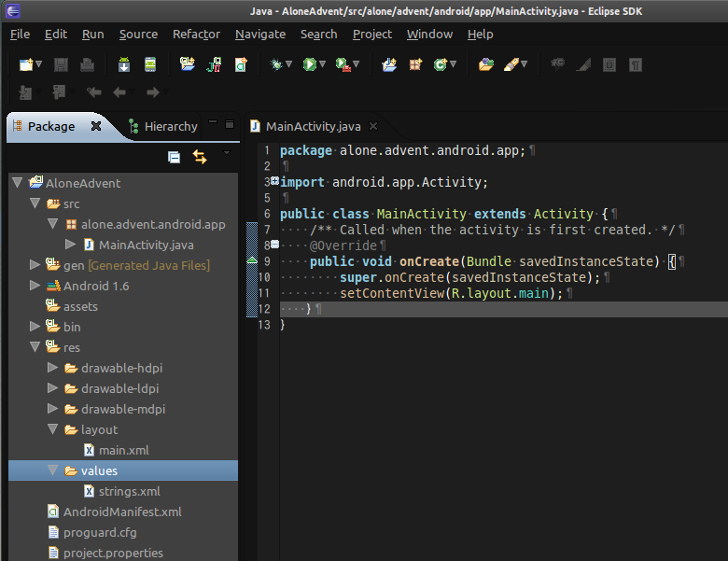Click the New Android project wizard icon

pyautogui.click(x=187, y=64)
